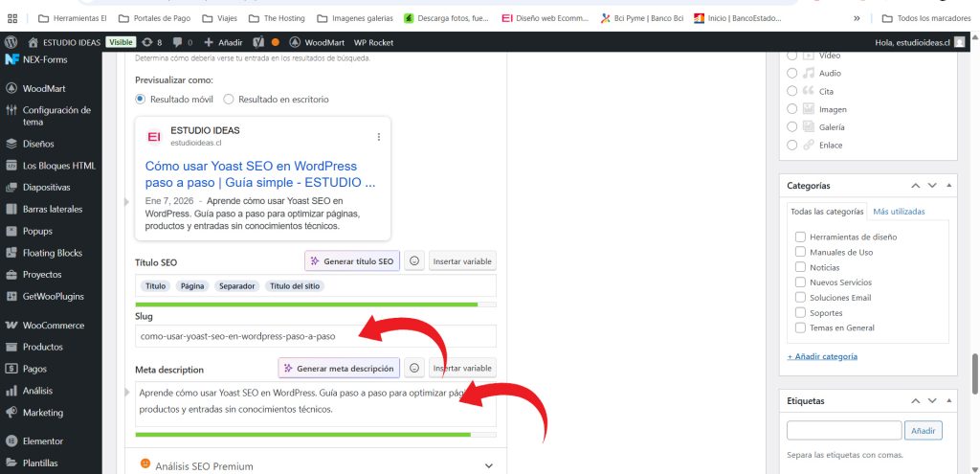Check Nuevos Servicios category
Image resolution: width=980 pixels, height=474 pixels.
[800, 282]
